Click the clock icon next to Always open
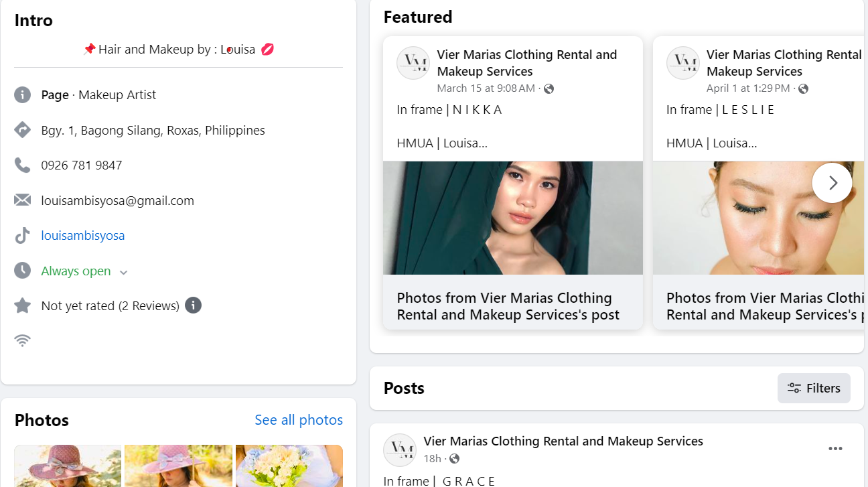The width and height of the screenshot is (868, 487). [23, 271]
